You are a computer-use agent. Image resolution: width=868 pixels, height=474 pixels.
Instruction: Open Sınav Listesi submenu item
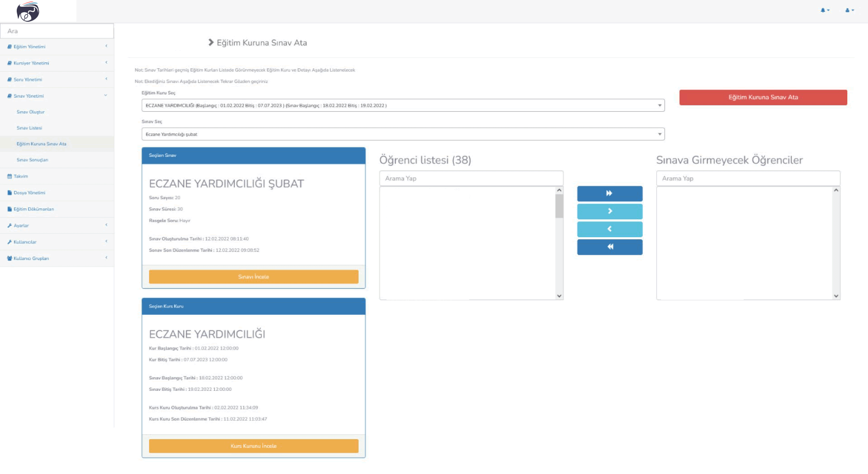tap(29, 128)
